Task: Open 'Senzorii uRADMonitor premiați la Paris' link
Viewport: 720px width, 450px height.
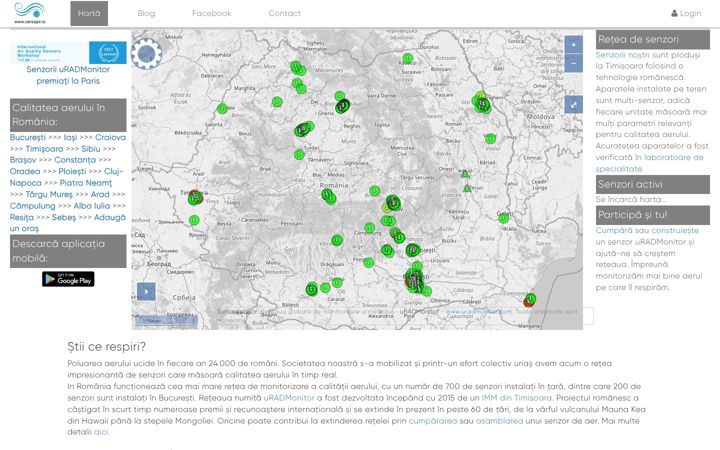Action: click(68, 75)
